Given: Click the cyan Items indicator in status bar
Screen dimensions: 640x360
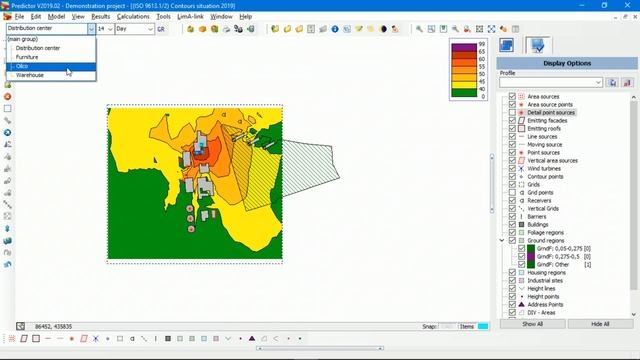Looking at the screenshot, I should [483, 326].
